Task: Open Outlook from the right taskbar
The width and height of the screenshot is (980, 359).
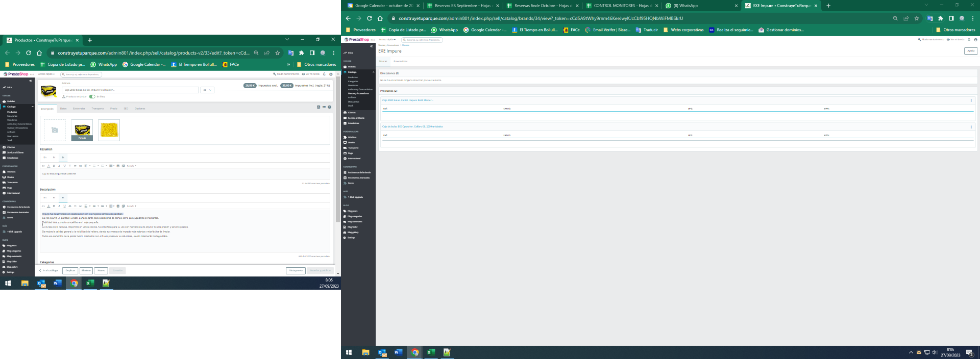Action: coord(382,352)
